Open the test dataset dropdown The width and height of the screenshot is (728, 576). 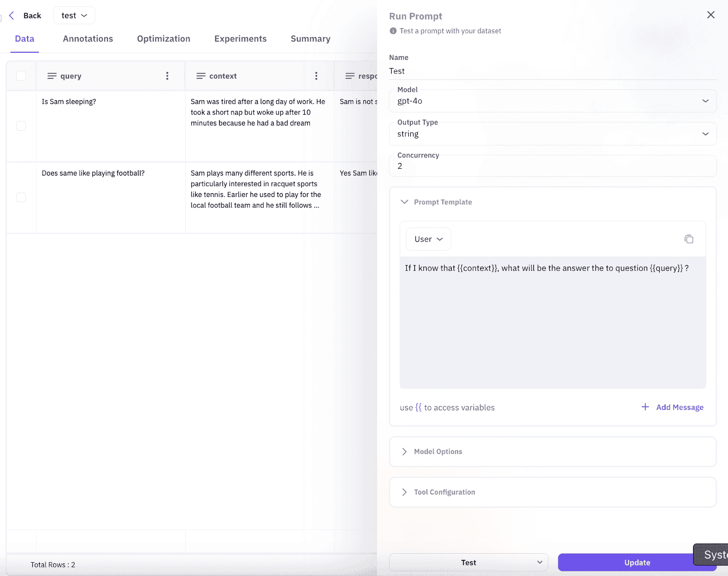74,15
